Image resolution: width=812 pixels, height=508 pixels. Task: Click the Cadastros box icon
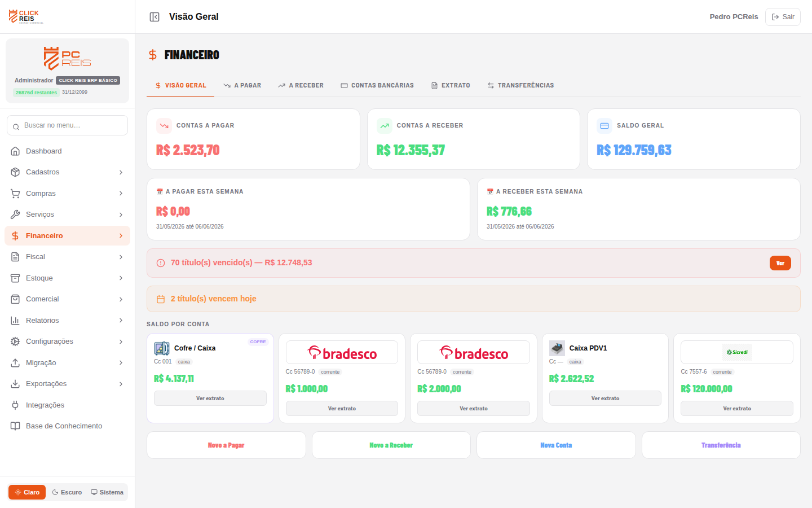15,172
